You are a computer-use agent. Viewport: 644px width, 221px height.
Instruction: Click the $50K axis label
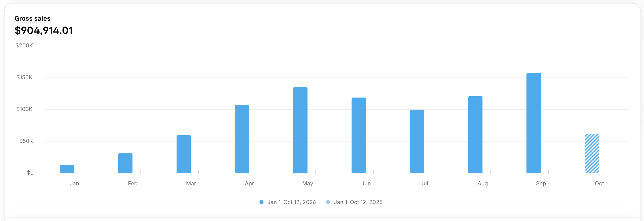coord(26,141)
